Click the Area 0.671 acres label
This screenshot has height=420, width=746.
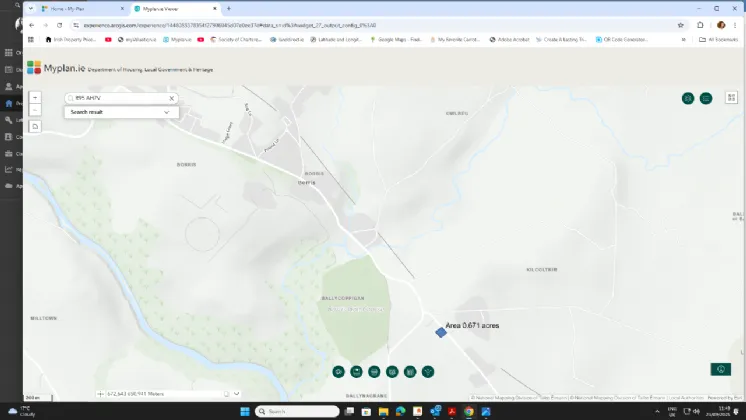point(472,325)
